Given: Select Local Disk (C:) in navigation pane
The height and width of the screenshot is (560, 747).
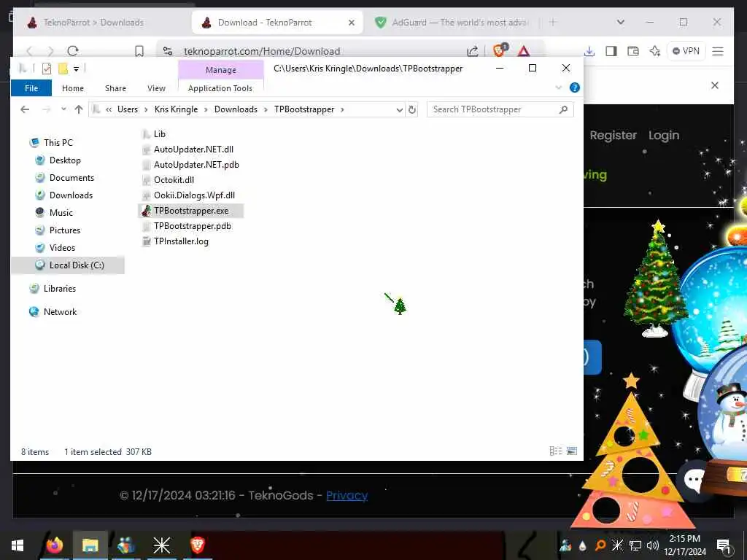Looking at the screenshot, I should click(68, 265).
